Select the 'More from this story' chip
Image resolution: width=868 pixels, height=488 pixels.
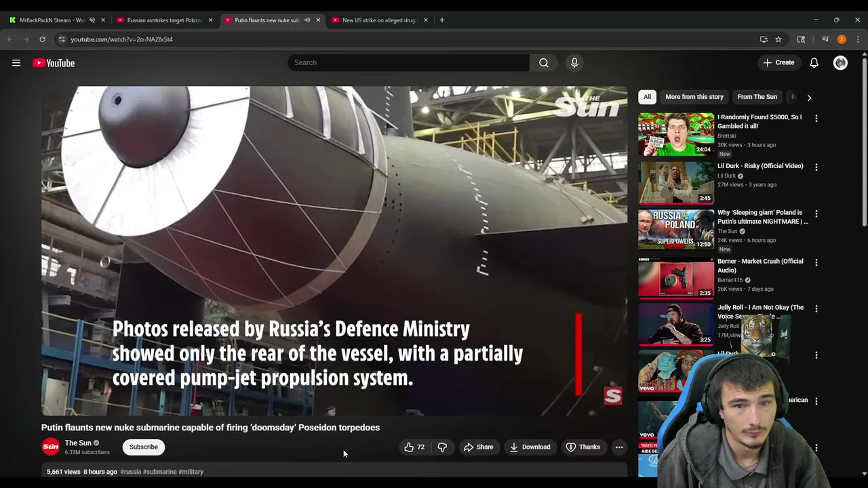point(694,97)
